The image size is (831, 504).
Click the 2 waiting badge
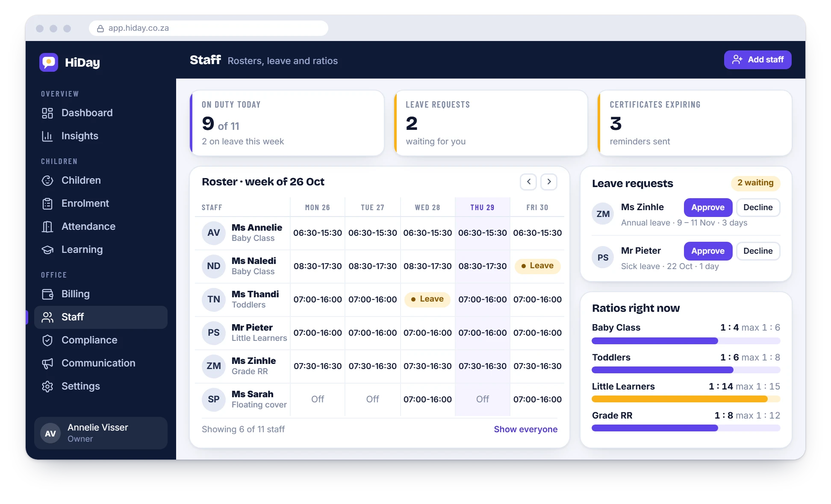pos(755,183)
